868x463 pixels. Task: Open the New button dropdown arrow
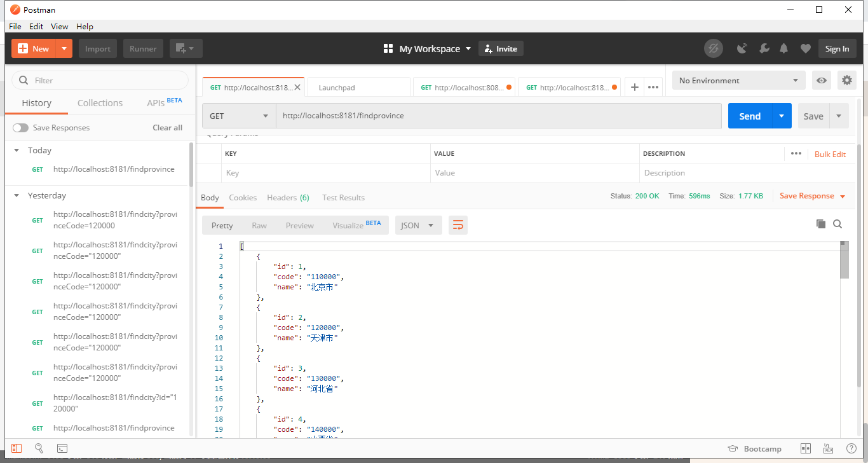click(x=64, y=48)
